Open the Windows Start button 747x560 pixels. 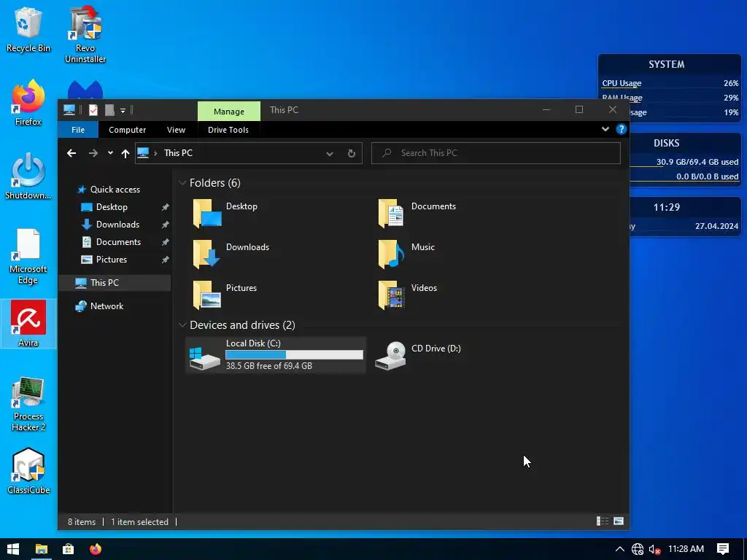pyautogui.click(x=13, y=549)
